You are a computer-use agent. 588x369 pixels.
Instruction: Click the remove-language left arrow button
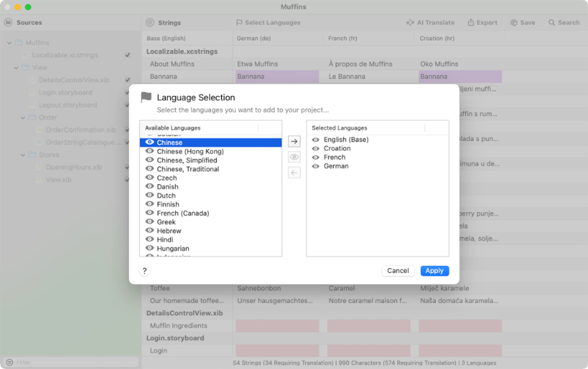pos(294,172)
